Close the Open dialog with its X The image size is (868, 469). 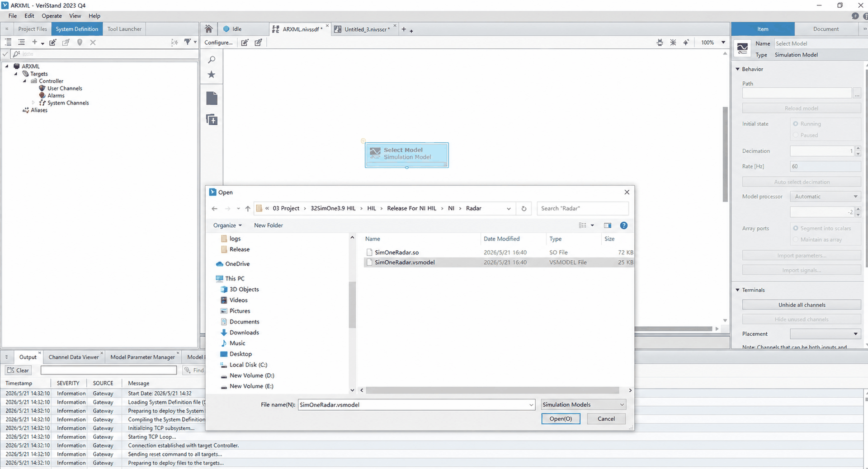click(627, 192)
